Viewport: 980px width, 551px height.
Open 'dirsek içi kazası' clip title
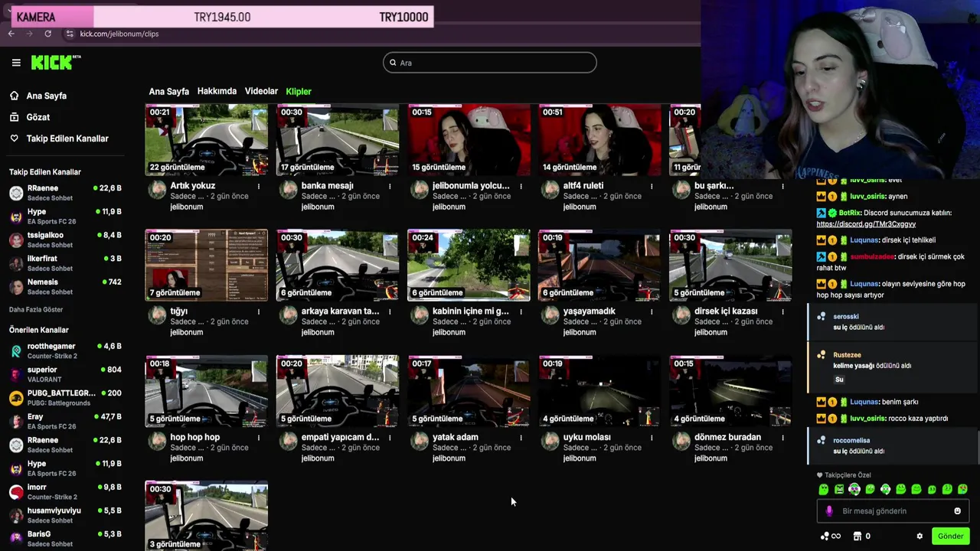coord(726,311)
